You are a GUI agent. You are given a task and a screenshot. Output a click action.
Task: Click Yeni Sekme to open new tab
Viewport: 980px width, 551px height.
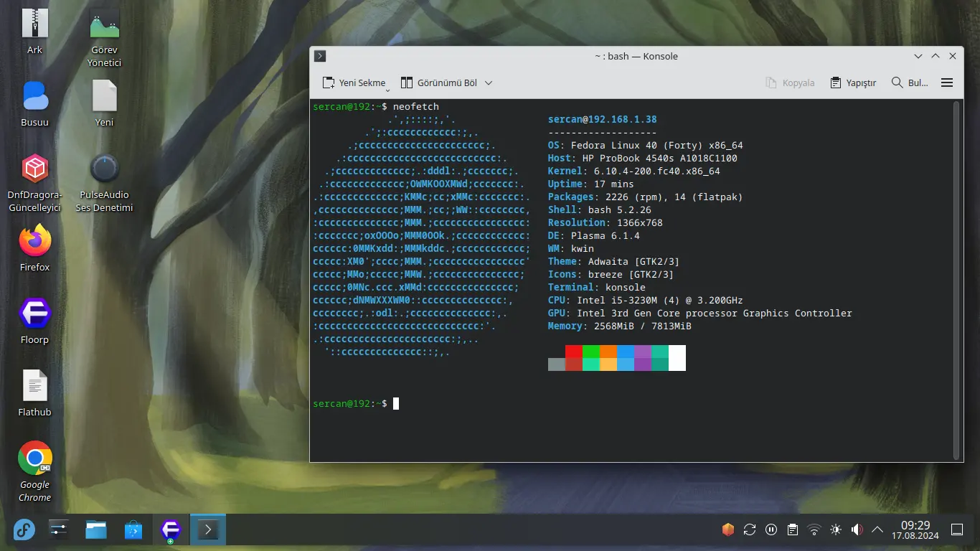(x=354, y=83)
